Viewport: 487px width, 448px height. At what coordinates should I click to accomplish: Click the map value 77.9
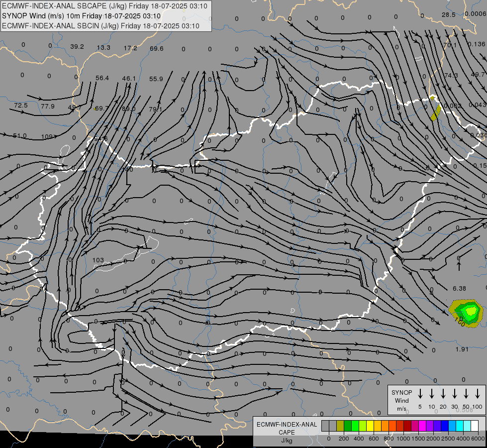48,107
